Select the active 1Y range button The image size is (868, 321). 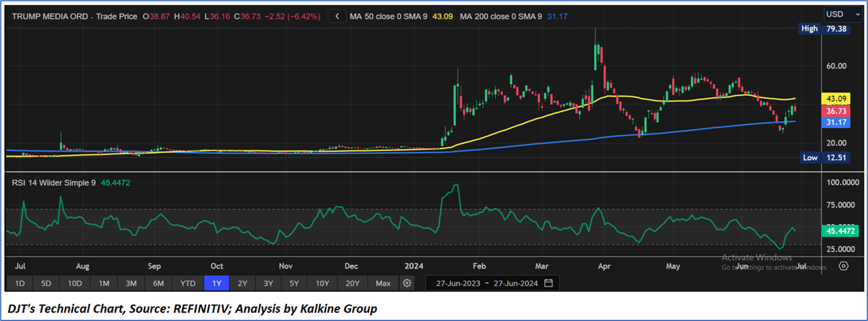pyautogui.click(x=217, y=283)
